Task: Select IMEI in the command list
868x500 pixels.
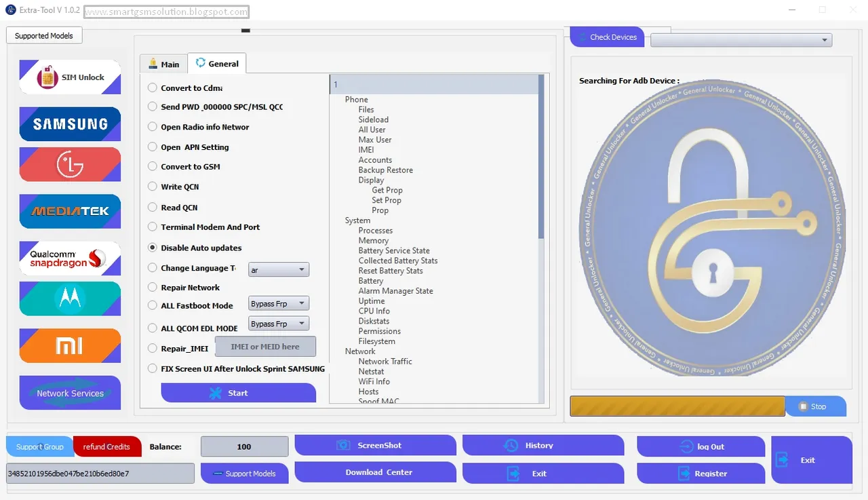Action: [x=366, y=150]
